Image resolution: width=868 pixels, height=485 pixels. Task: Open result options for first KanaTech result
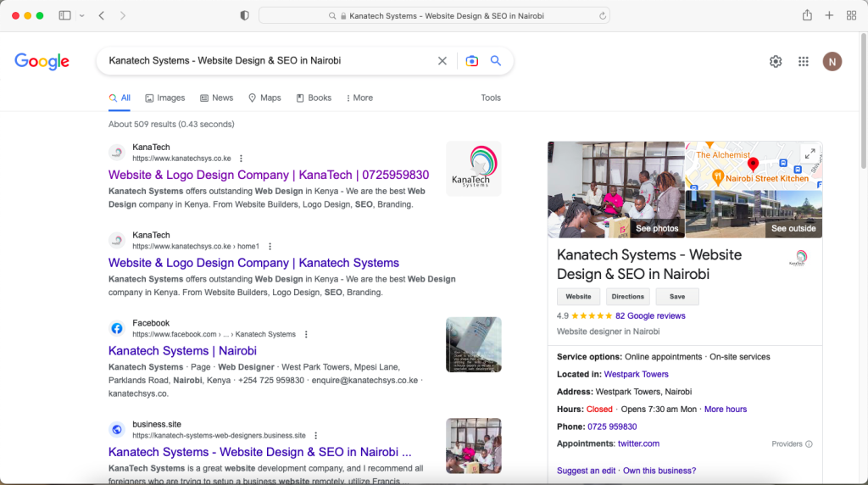tap(241, 159)
